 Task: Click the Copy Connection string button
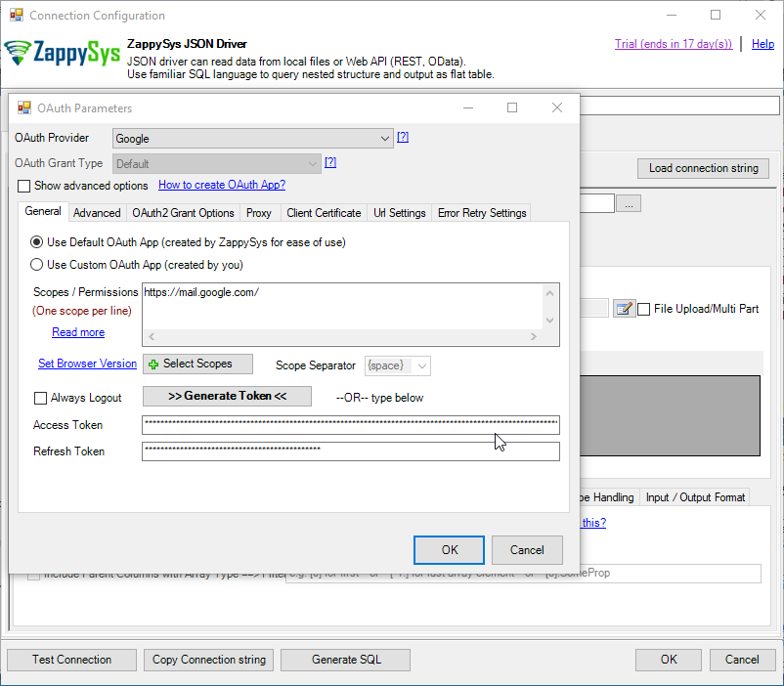click(209, 660)
